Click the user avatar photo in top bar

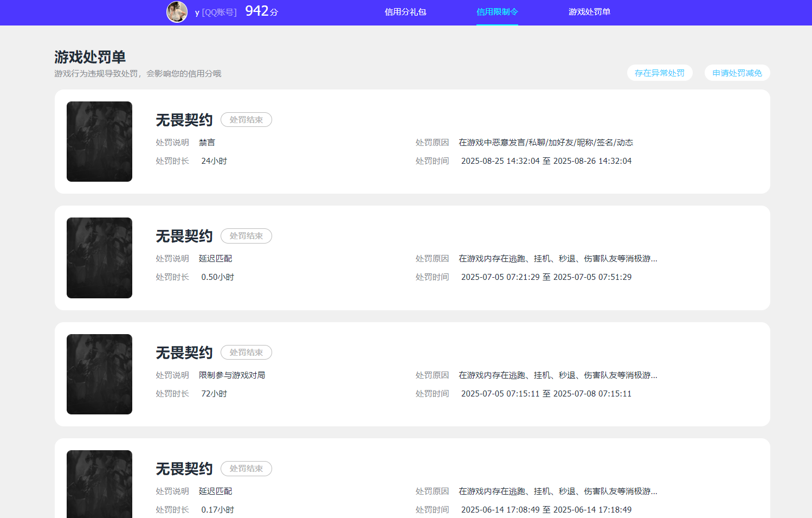click(x=177, y=12)
